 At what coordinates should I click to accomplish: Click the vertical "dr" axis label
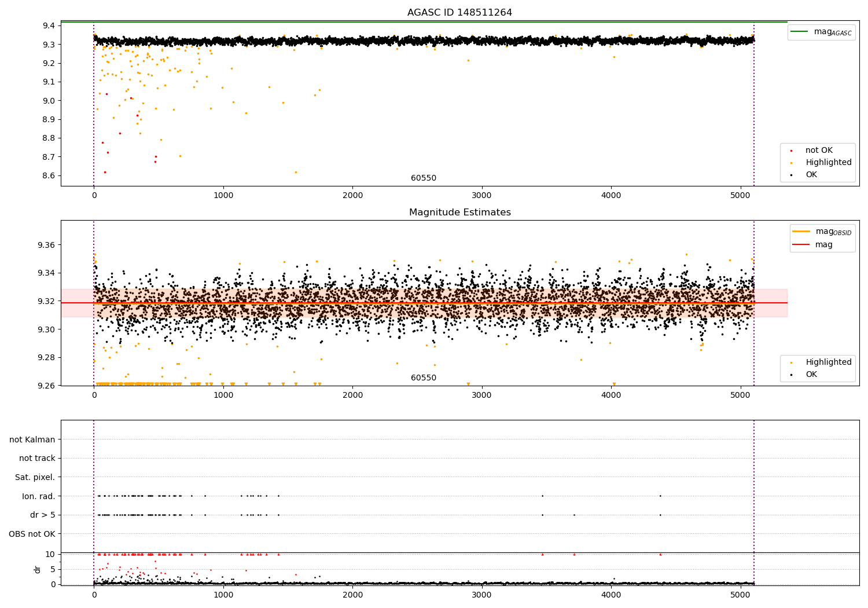(38, 569)
